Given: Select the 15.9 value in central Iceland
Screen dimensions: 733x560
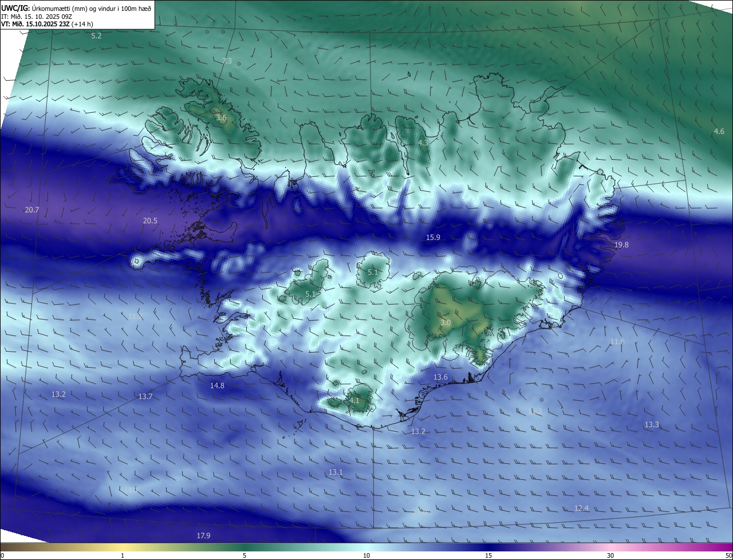Looking at the screenshot, I should coord(434,238).
